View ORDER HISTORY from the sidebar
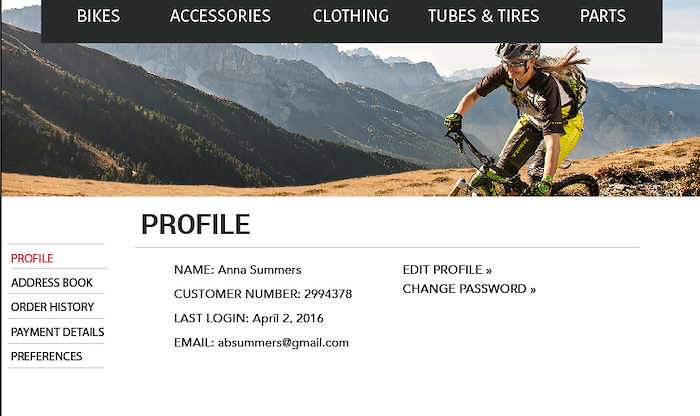 point(52,307)
